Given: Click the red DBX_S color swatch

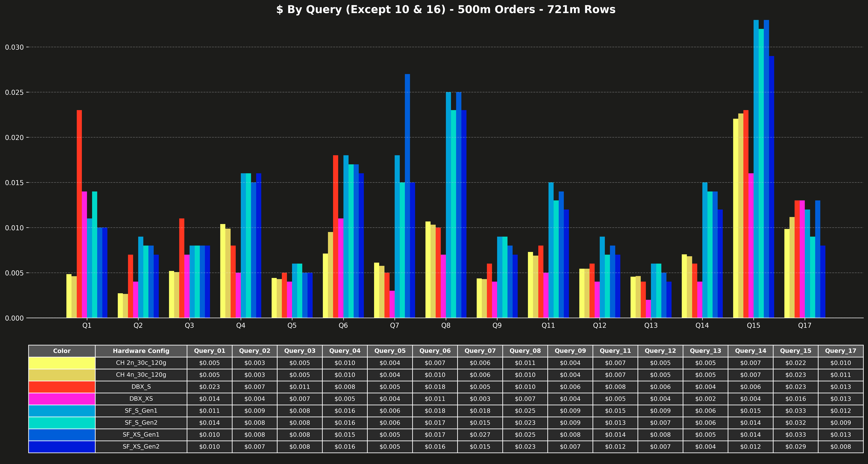Looking at the screenshot, I should [62, 387].
